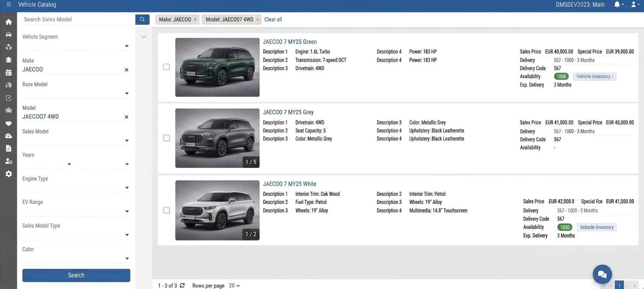Click the white JAECOO 7 vehicle thumbnail
The image size is (644, 289).
pyautogui.click(x=217, y=210)
